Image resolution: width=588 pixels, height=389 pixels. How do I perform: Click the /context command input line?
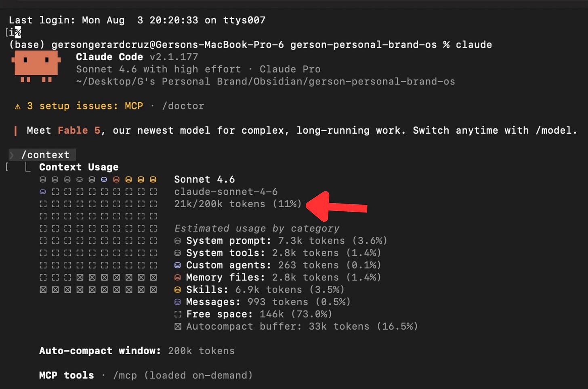point(42,155)
